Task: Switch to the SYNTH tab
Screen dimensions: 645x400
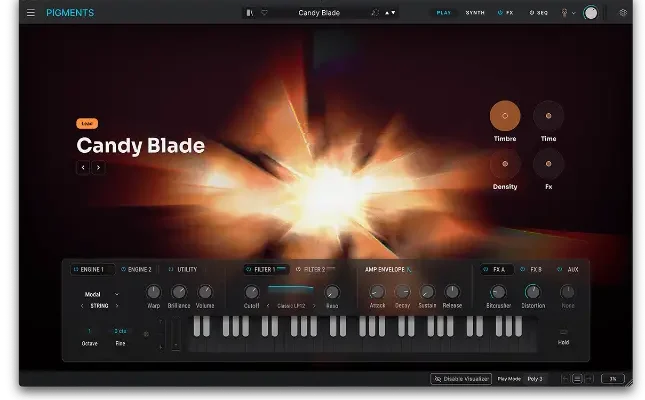Action: [x=475, y=13]
